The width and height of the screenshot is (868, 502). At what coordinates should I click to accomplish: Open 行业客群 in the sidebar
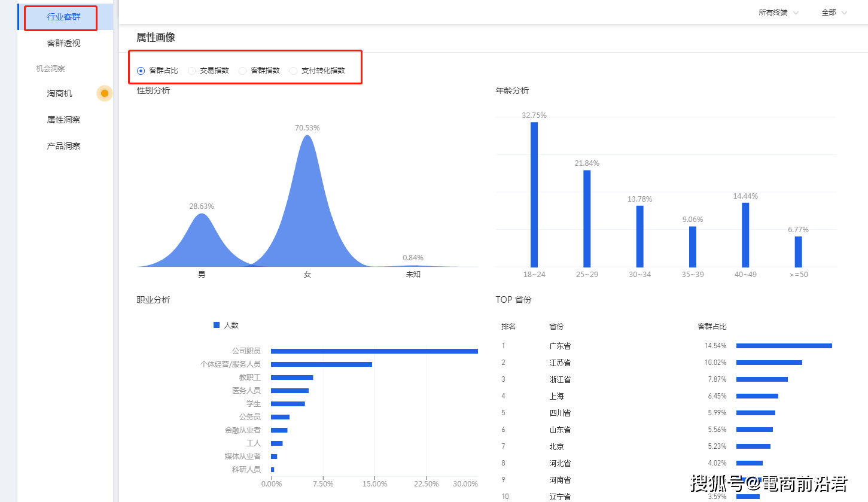63,17
